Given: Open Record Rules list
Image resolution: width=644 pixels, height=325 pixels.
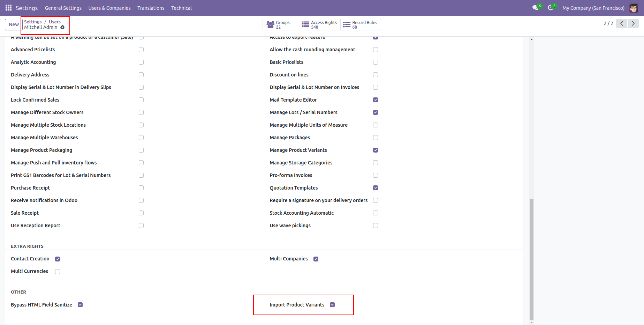Looking at the screenshot, I should pyautogui.click(x=361, y=24).
